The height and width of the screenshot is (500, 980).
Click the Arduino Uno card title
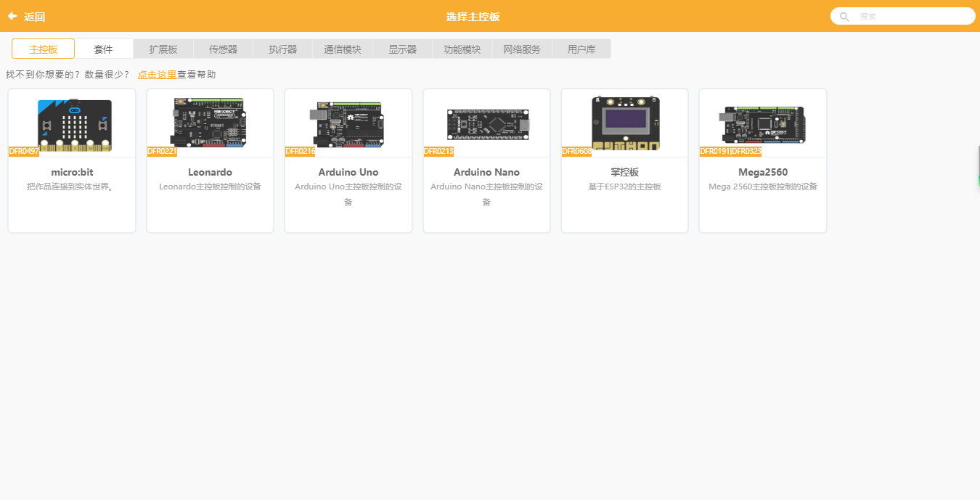pyautogui.click(x=348, y=172)
